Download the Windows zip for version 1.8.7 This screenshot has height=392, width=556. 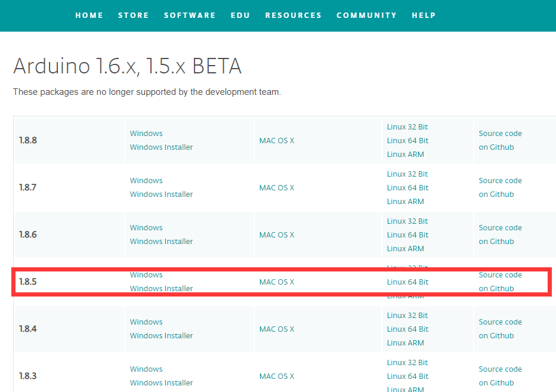pyautogui.click(x=146, y=181)
